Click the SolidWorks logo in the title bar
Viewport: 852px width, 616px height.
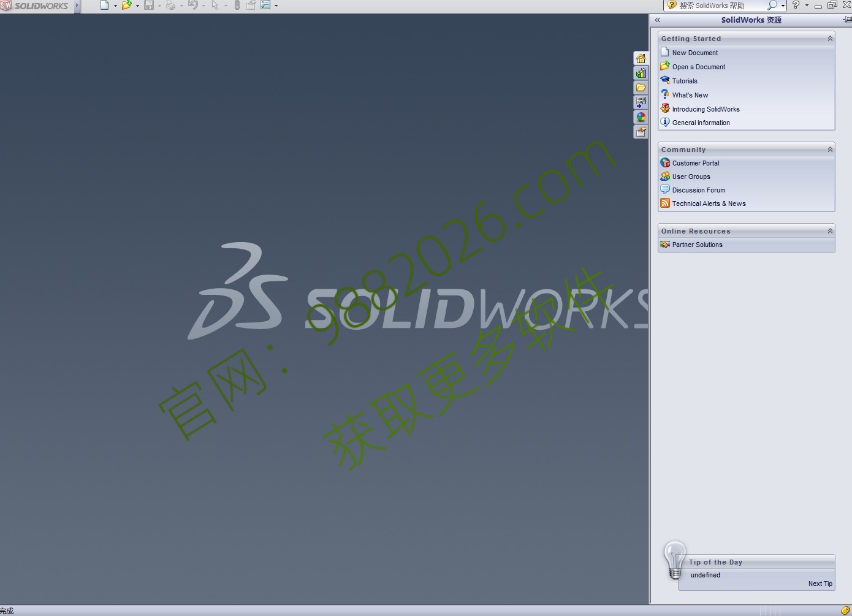(x=34, y=6)
